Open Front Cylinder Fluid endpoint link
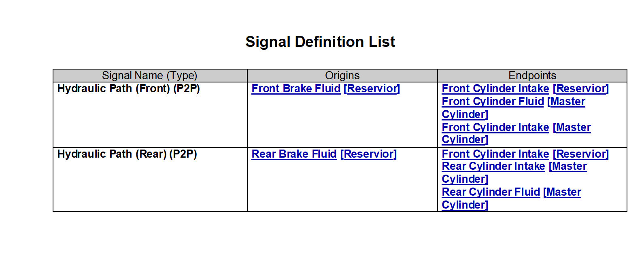Viewport: 644px width, 268px height. (x=493, y=101)
